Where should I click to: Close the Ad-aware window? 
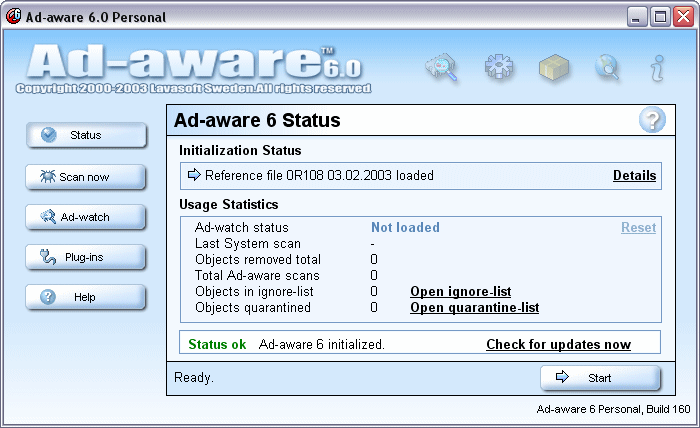683,17
